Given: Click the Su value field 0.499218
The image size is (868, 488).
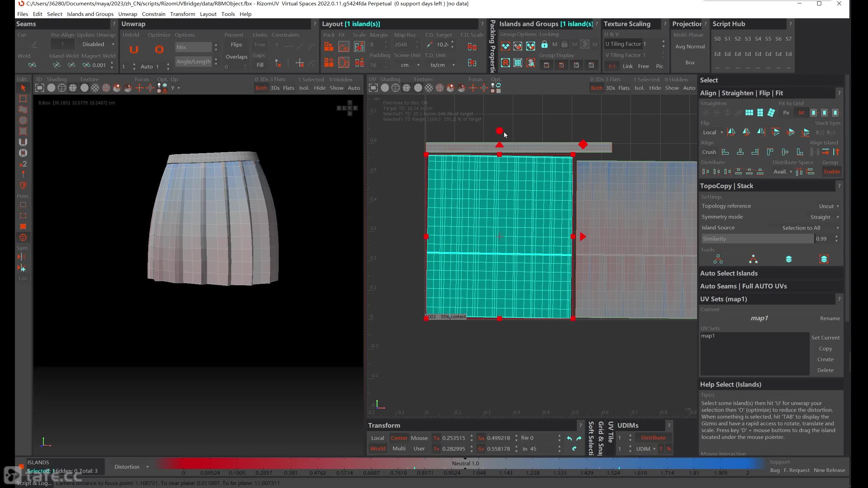Looking at the screenshot, I should click(498, 438).
